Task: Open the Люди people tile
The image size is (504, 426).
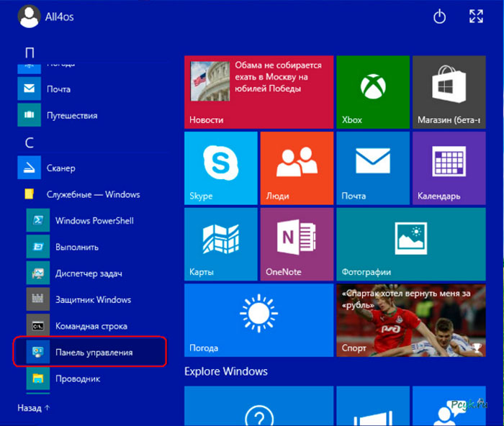Action: (297, 168)
